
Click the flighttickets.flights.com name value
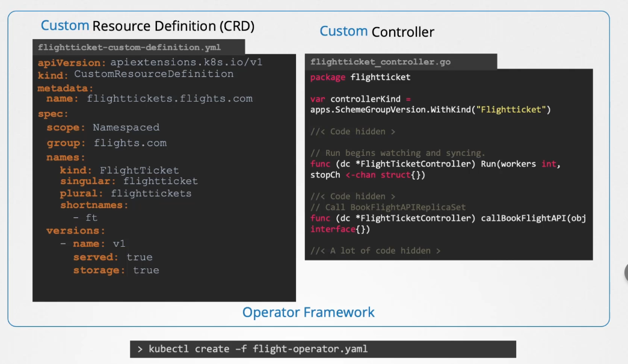pos(170,99)
